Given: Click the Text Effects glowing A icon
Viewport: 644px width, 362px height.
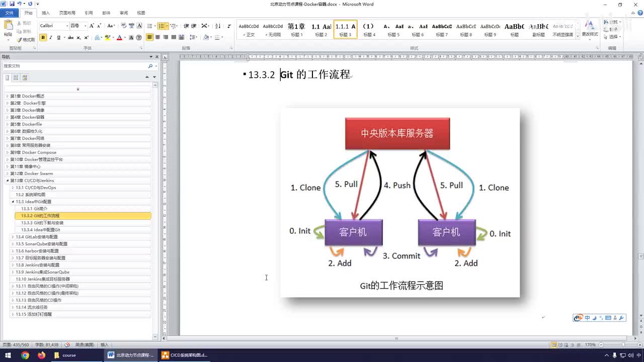Looking at the screenshot, I should 98,37.
